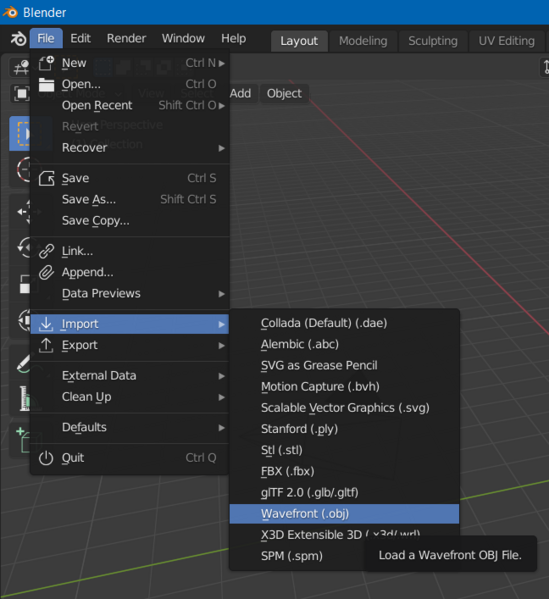Click the Append paperclip icon

tap(46, 273)
